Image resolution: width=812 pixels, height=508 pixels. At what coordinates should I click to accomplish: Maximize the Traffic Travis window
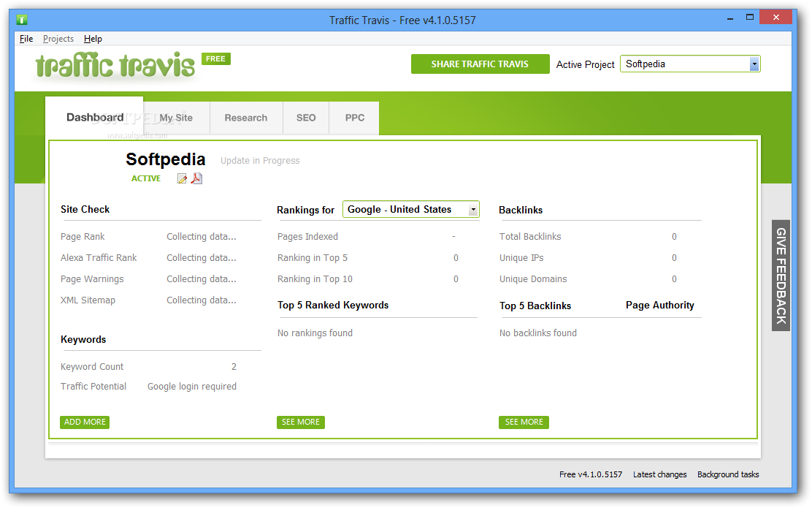coord(749,17)
